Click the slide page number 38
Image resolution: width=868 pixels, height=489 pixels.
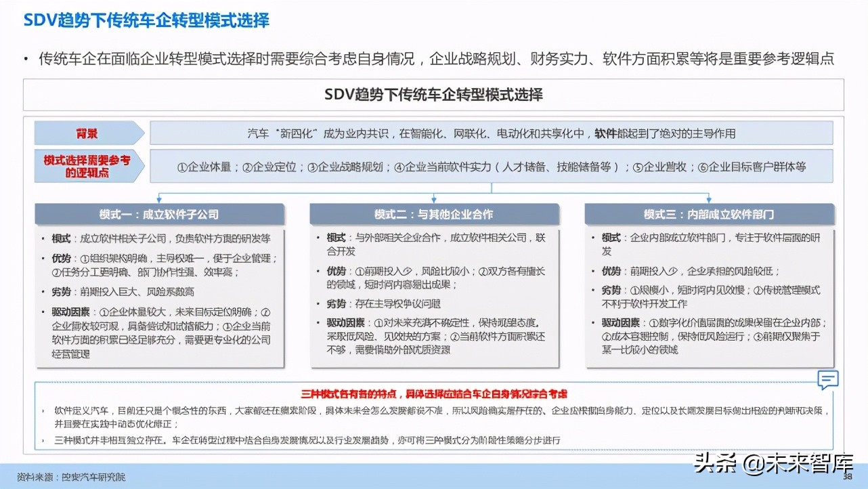[846, 477]
